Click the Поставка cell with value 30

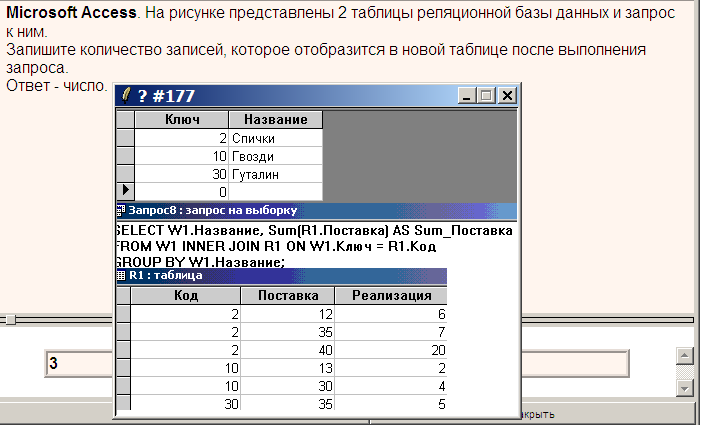[288, 386]
